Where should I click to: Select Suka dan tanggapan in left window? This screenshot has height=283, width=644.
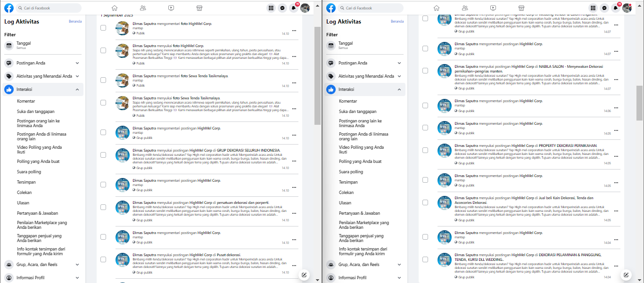[x=36, y=112]
